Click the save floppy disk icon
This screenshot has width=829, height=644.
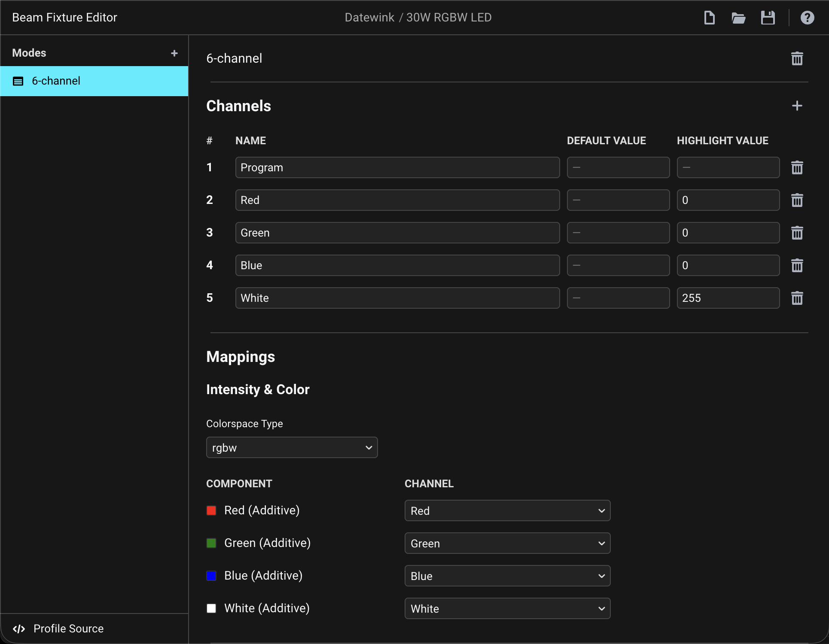pos(768,18)
